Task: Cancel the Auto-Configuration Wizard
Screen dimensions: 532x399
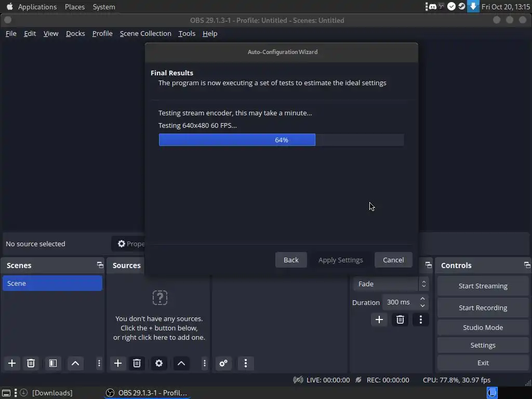Action: pyautogui.click(x=393, y=260)
